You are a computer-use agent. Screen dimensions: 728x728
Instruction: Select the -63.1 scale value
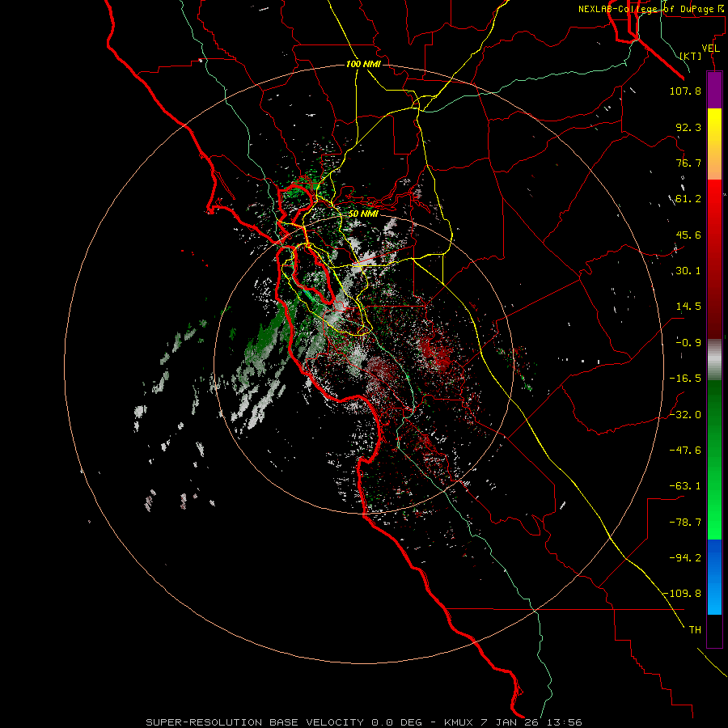pos(685,486)
